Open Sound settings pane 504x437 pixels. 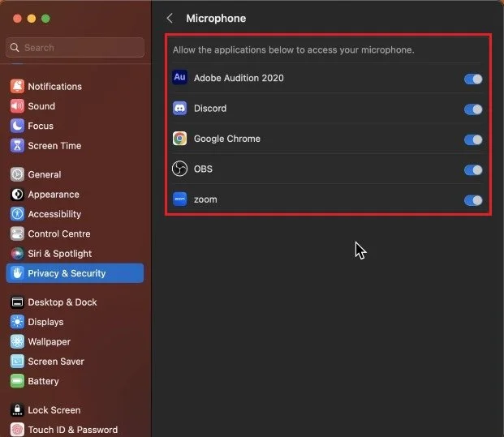pyautogui.click(x=75, y=106)
